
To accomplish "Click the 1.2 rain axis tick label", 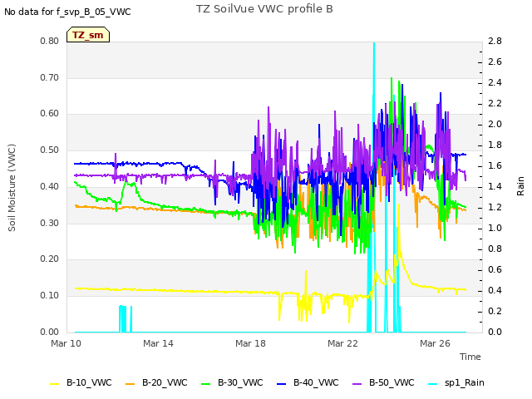I will (495, 208).
